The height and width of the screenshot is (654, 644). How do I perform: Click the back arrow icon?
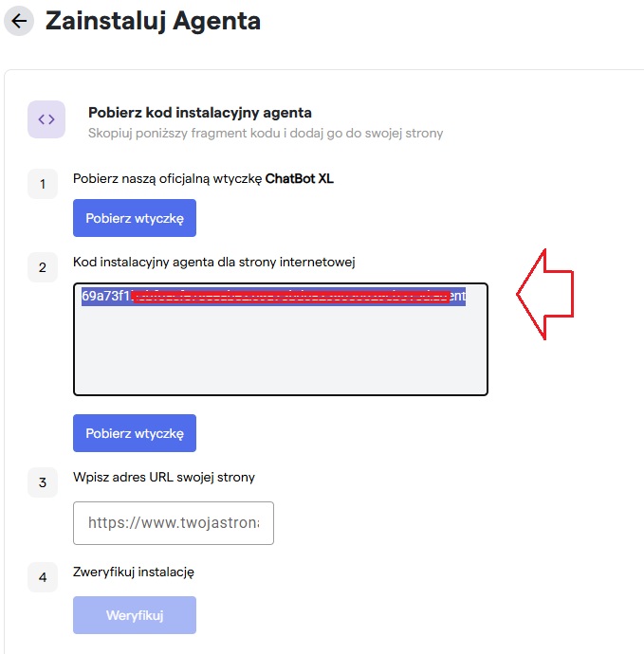coord(19,20)
